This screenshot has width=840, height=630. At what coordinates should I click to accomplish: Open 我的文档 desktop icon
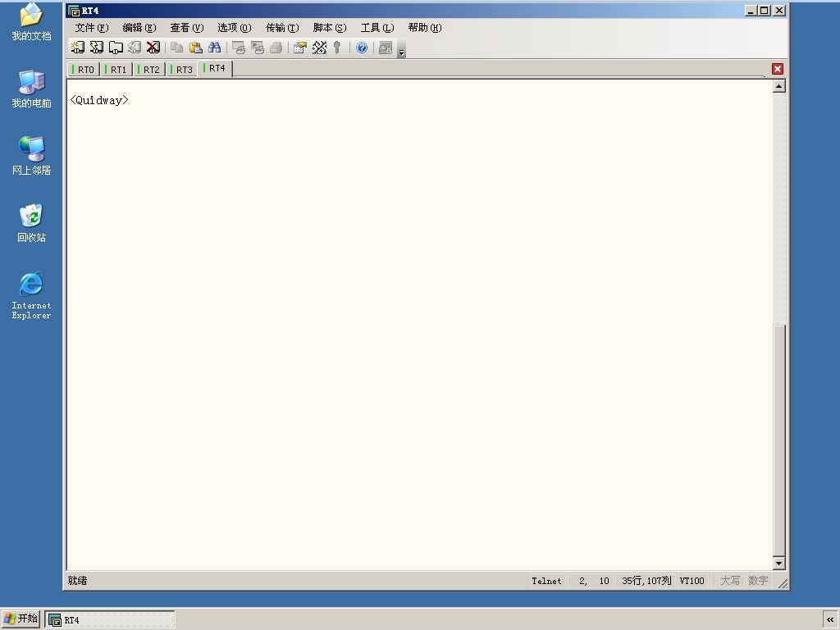coord(32,22)
